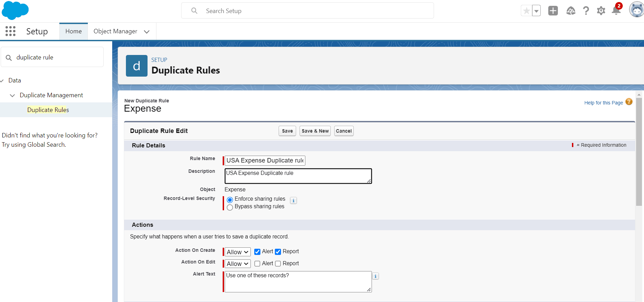Check Report for Action On Edit
This screenshot has height=302, width=644.
click(x=278, y=264)
